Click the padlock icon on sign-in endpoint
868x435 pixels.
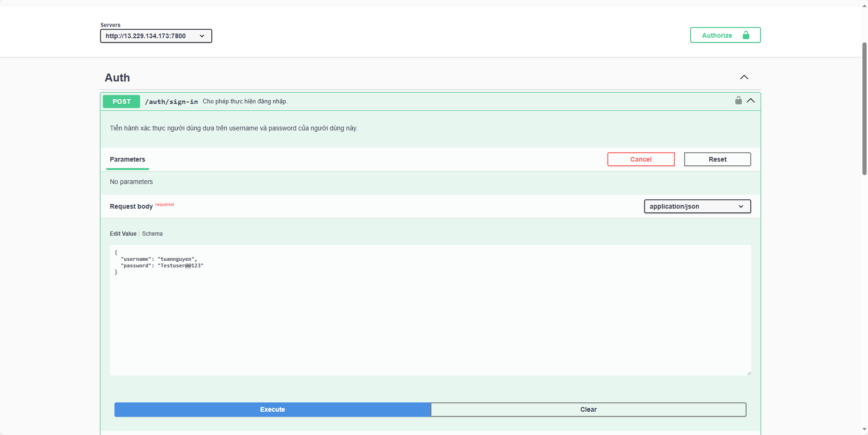[738, 101]
